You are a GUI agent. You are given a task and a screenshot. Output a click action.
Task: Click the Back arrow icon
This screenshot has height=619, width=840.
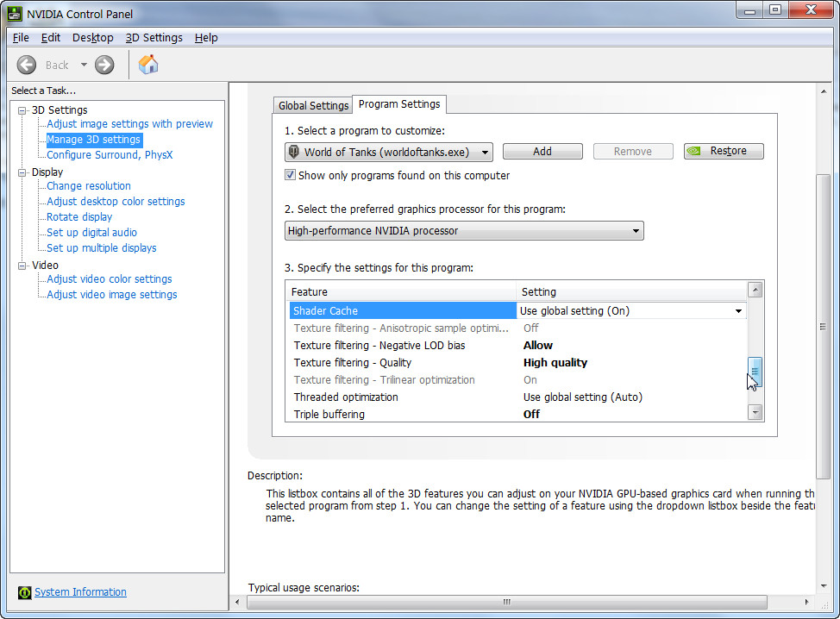click(x=26, y=65)
